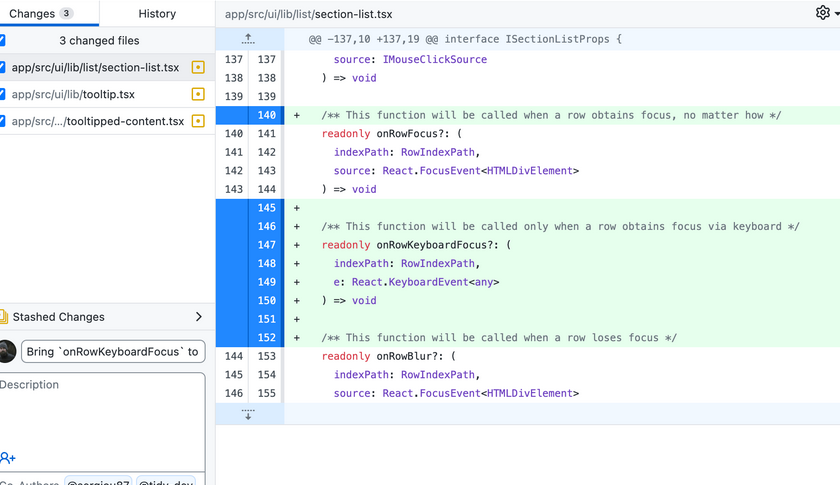The image size is (840, 485).
Task: Deselect added line 151 in the gutter
Action: (x=250, y=319)
